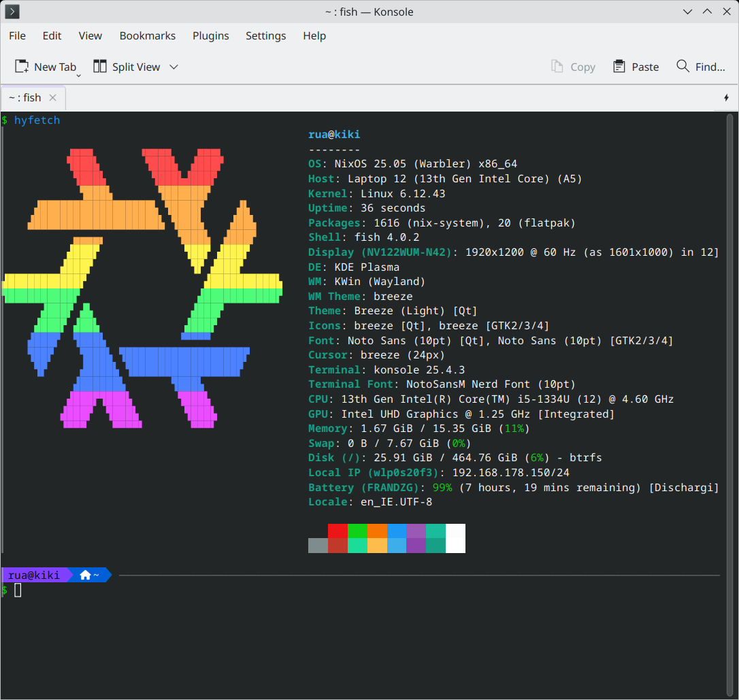Click the Find magnifying glass icon
This screenshot has height=700, width=739.
[683, 66]
